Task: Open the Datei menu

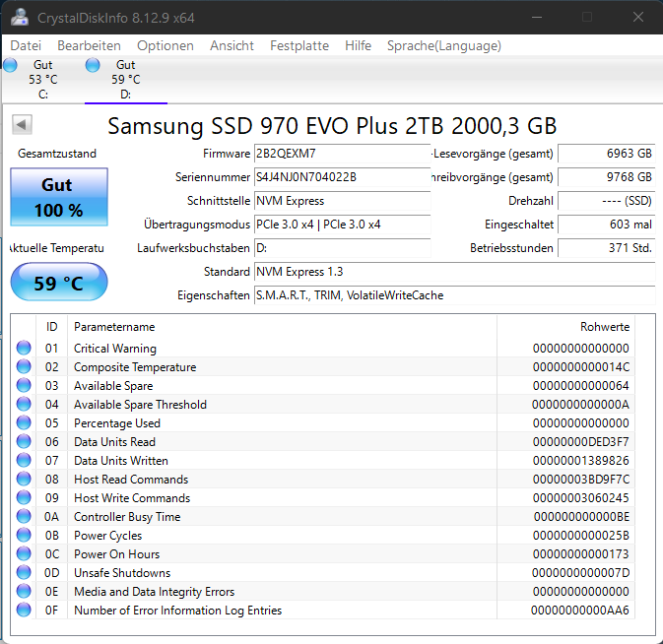Action: 26,45
